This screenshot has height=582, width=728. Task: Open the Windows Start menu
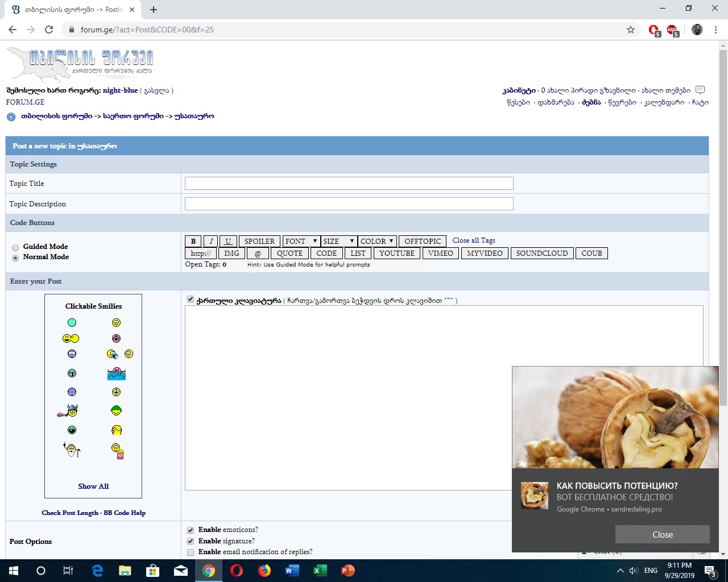(14, 571)
